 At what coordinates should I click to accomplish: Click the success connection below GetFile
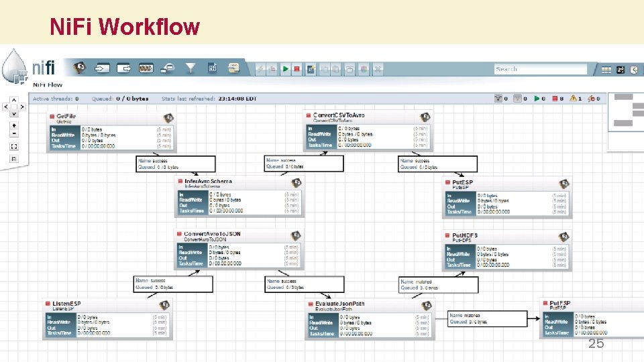pyautogui.click(x=176, y=164)
